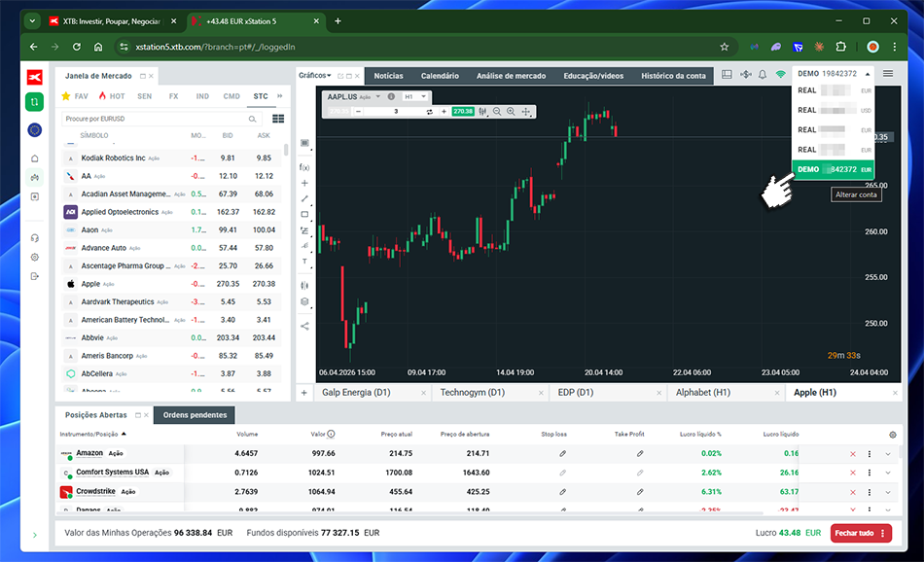Open the notifications bell icon
Screen dimensions: 924x562
pos(763,74)
